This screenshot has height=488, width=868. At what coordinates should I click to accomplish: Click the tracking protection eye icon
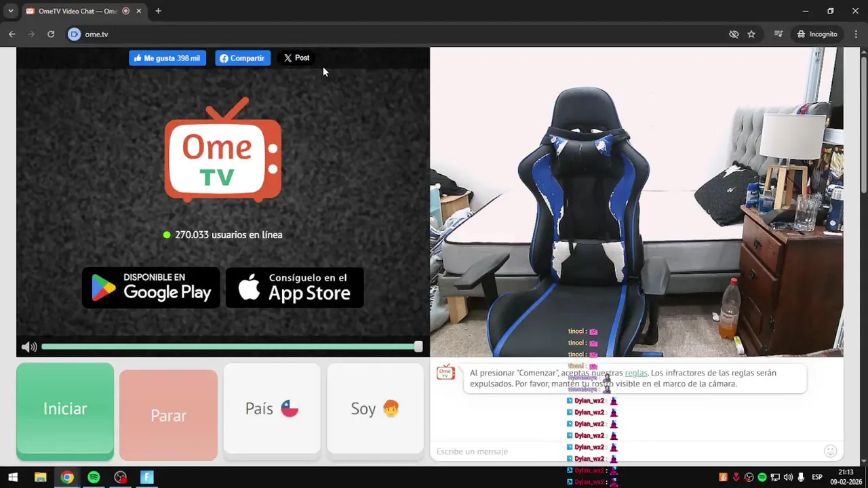pyautogui.click(x=734, y=34)
